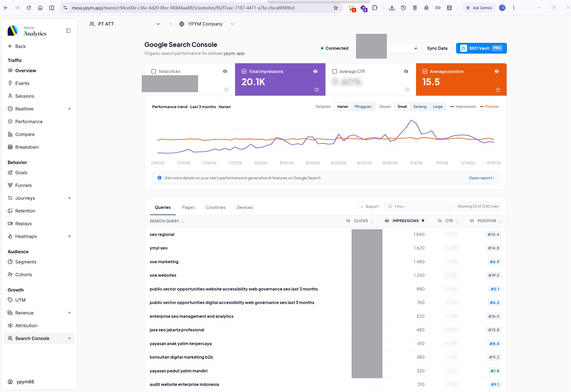
Task: Open the Attribution icon
Action: [x=10, y=325]
